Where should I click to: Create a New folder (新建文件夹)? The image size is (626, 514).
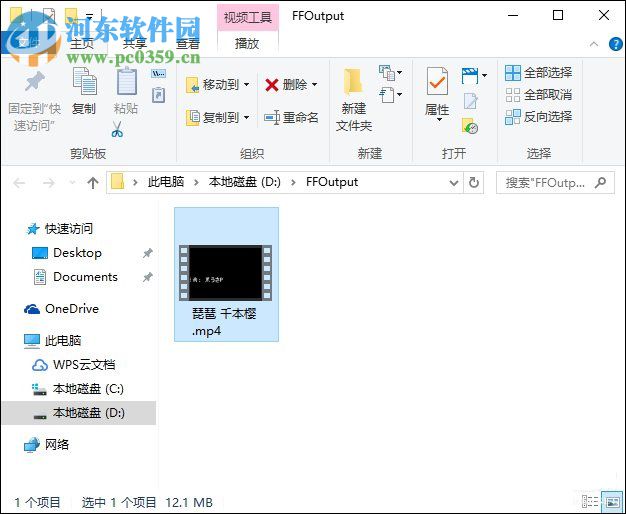click(x=354, y=100)
